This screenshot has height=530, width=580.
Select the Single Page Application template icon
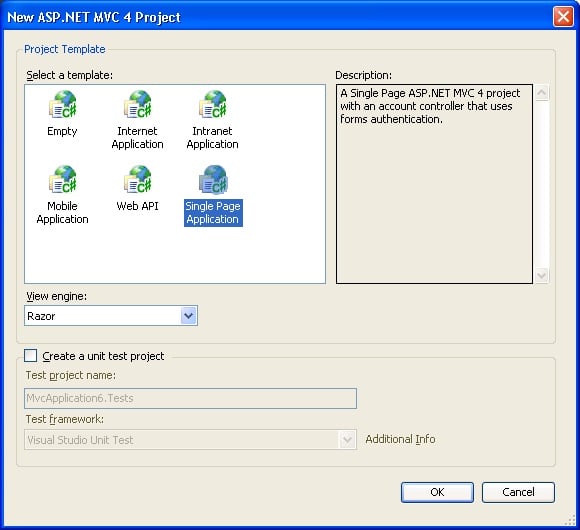pos(213,179)
